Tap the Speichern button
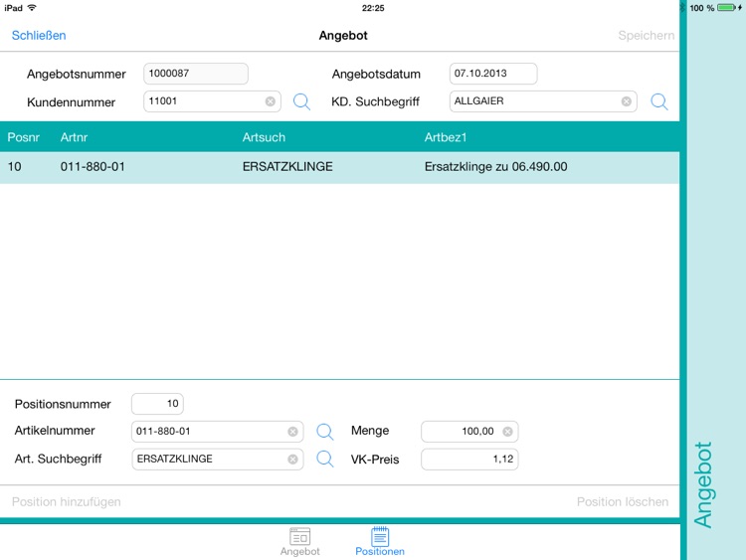This screenshot has height=560, width=746. tap(647, 36)
